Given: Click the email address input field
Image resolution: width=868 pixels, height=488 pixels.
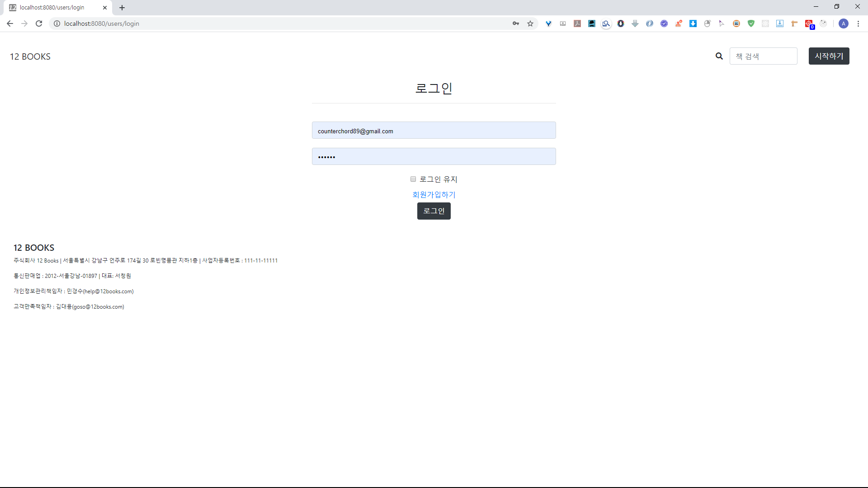Looking at the screenshot, I should point(434,131).
